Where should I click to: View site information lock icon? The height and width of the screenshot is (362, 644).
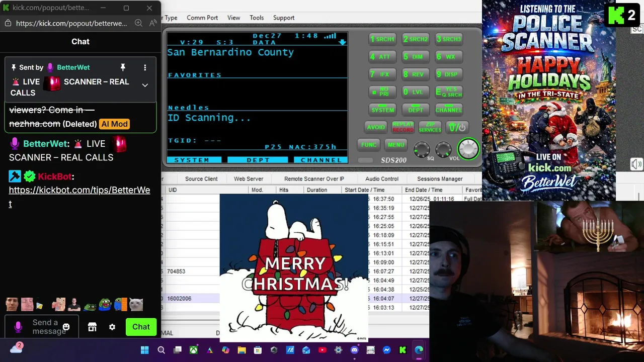click(8, 23)
